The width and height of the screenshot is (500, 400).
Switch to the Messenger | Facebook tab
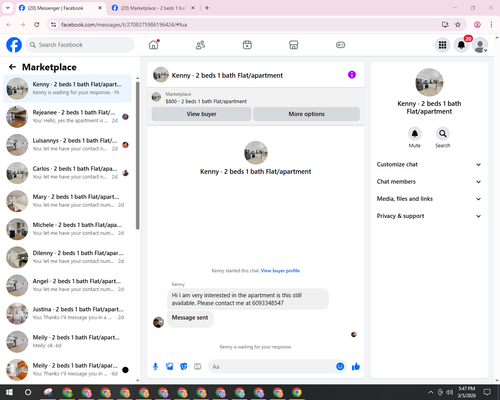click(x=61, y=8)
